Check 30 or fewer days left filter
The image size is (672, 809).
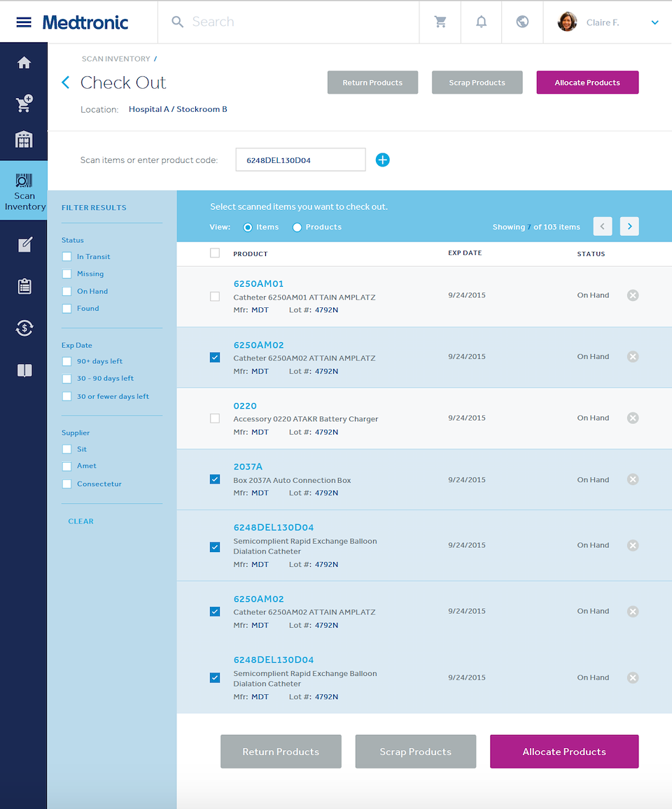click(x=66, y=397)
